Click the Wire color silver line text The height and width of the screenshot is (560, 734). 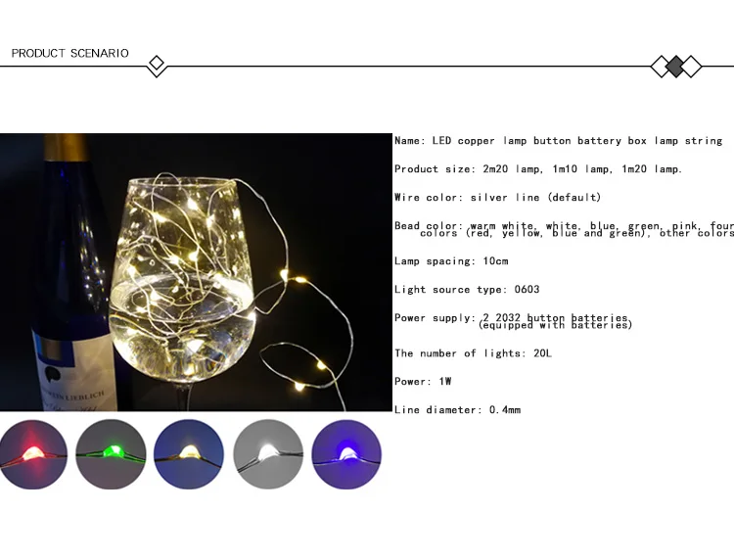pos(497,198)
